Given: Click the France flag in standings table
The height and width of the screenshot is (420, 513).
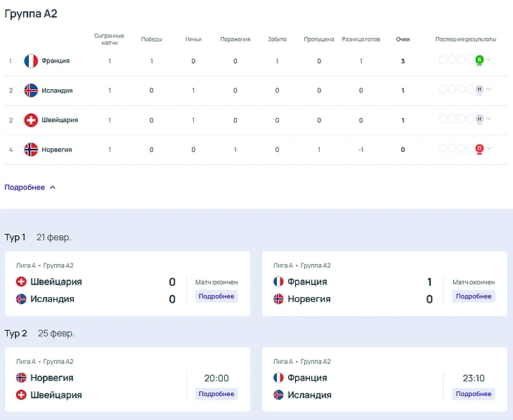Looking at the screenshot, I should pos(31,61).
